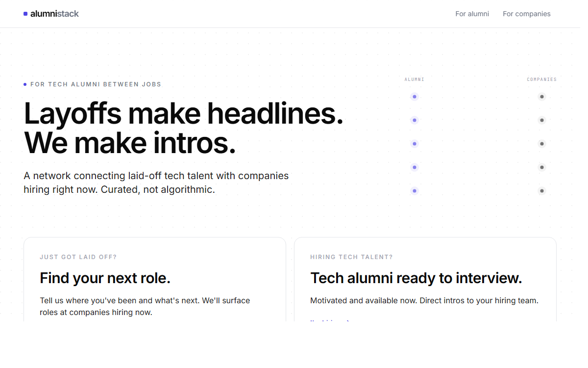Open the alumnistack logo home link
This screenshot has height=368, width=588.
tap(51, 14)
